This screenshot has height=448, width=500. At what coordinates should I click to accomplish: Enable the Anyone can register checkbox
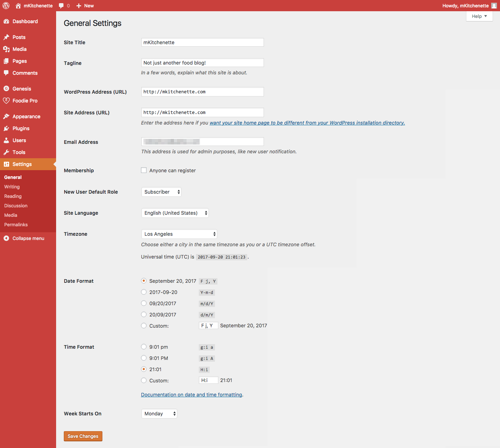tap(144, 170)
